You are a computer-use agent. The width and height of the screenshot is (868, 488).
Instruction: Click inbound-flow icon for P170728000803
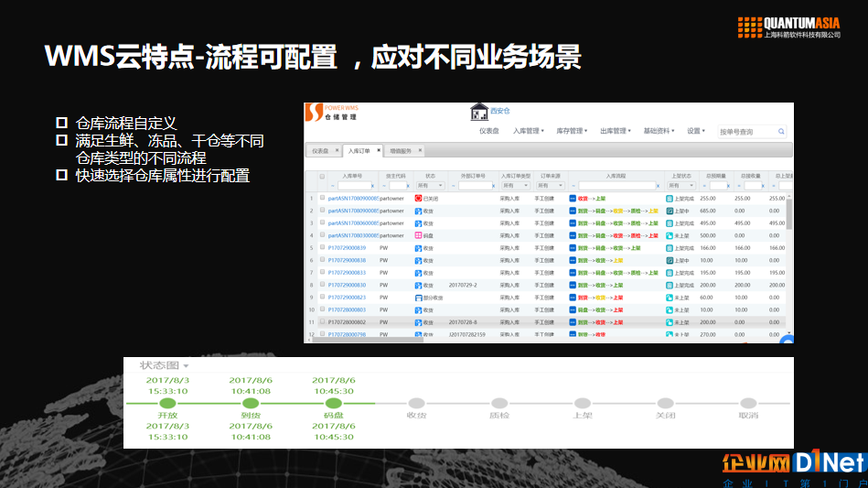coord(573,309)
